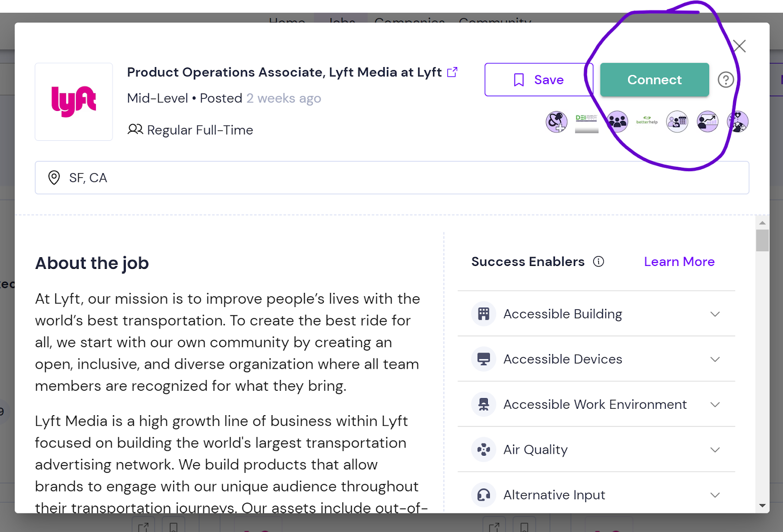The width and height of the screenshot is (783, 532).
Task: Save this job posting
Action: (538, 80)
